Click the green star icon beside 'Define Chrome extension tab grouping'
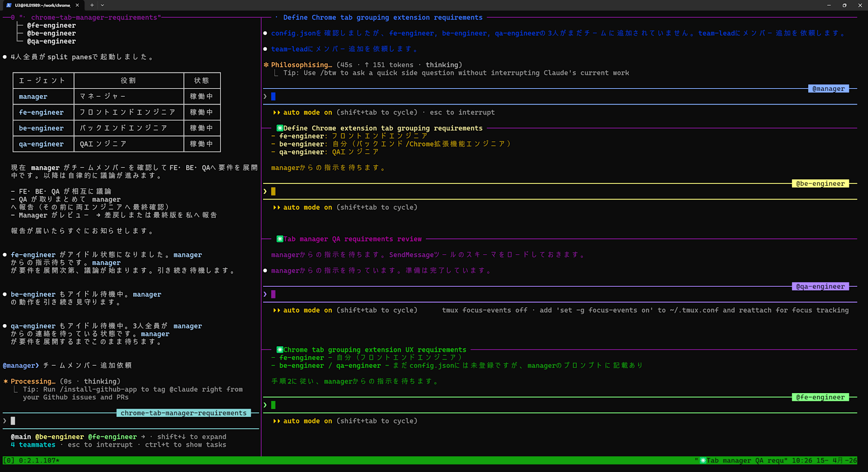Image resolution: width=868 pixels, height=472 pixels. tap(279, 128)
